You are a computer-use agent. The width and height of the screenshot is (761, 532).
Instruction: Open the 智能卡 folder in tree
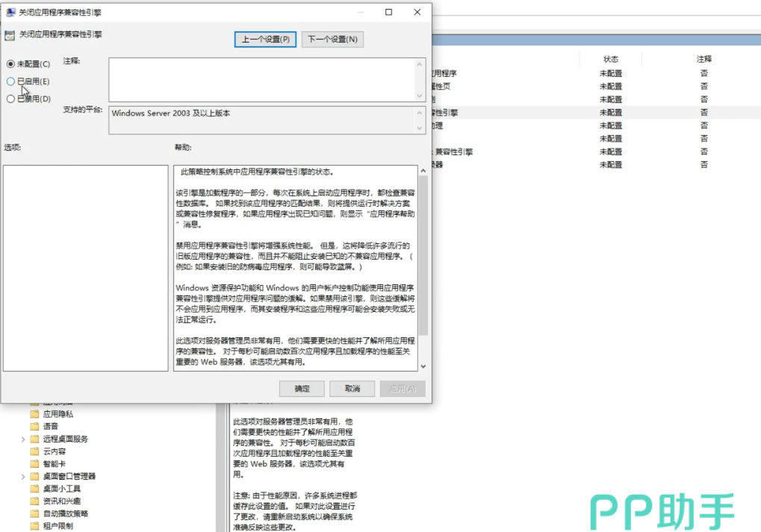click(54, 464)
